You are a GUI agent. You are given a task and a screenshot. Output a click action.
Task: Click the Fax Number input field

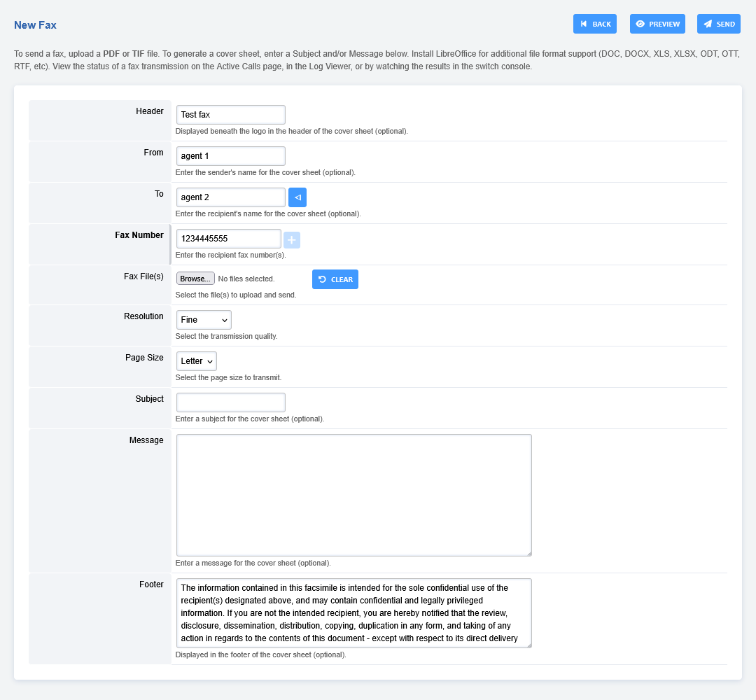pos(228,239)
